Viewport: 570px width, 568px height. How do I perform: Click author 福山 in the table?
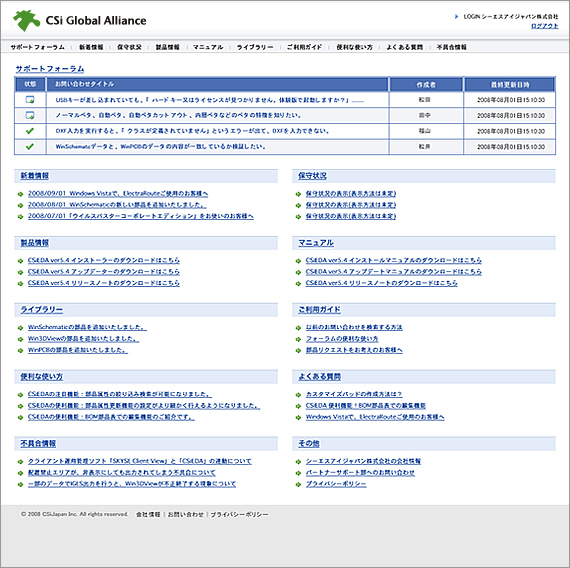click(x=425, y=131)
